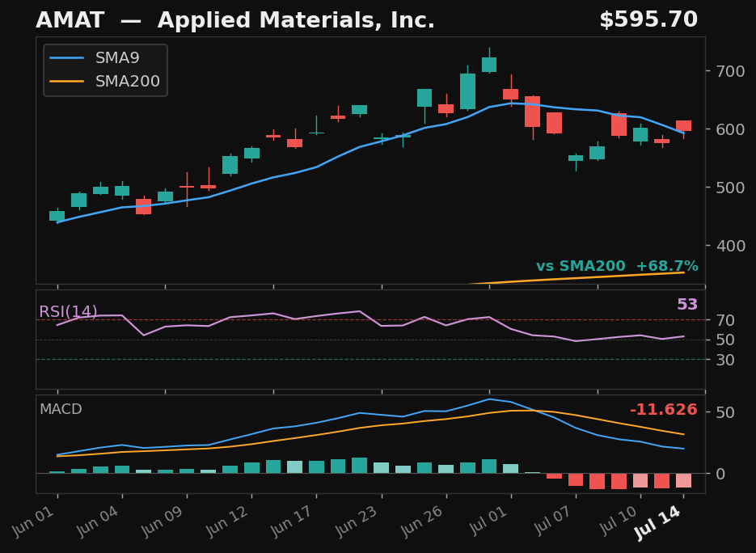Click the last pink MACD histogram bar

point(684,481)
